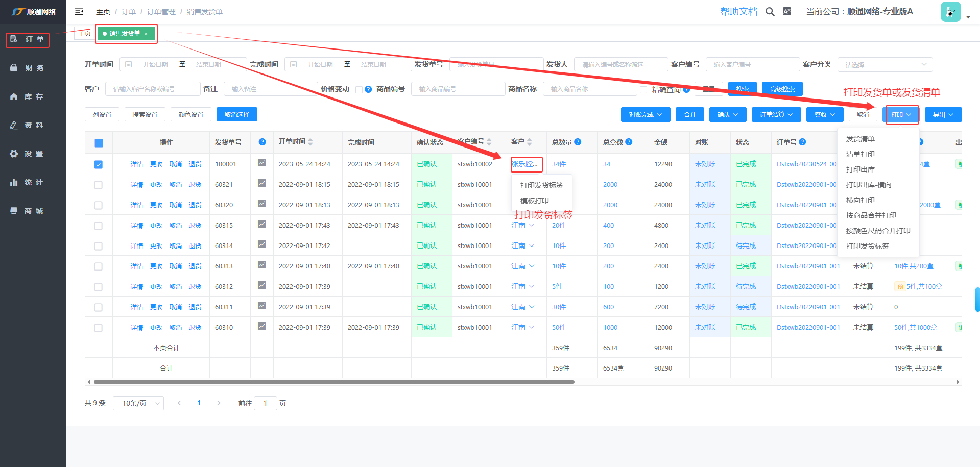This screenshot has height=467, width=980.
Task: Go to next page arrow
Action: click(x=219, y=403)
